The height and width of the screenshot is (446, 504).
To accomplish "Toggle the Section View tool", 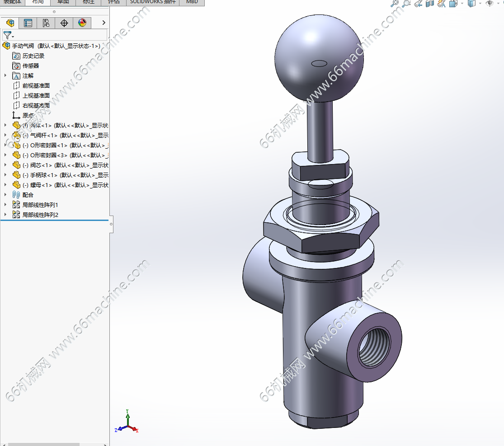I will tap(430, 3).
